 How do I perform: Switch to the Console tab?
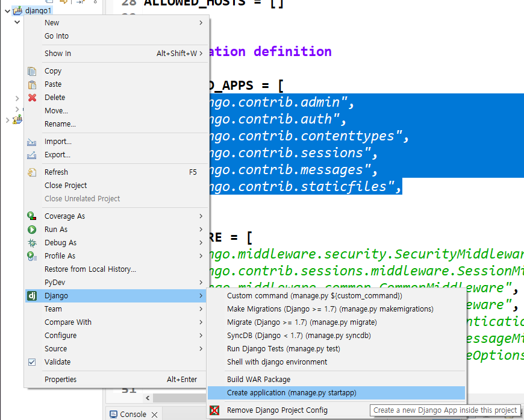coord(133,415)
